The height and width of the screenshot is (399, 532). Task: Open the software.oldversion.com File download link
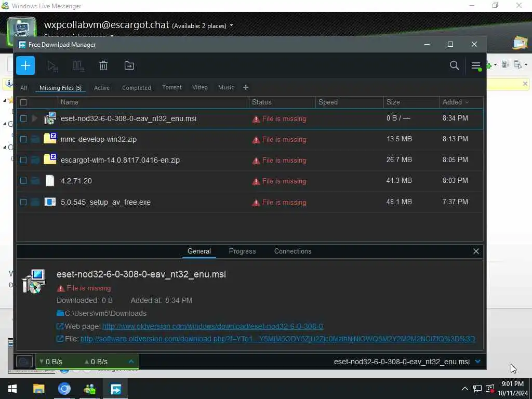(x=277, y=339)
